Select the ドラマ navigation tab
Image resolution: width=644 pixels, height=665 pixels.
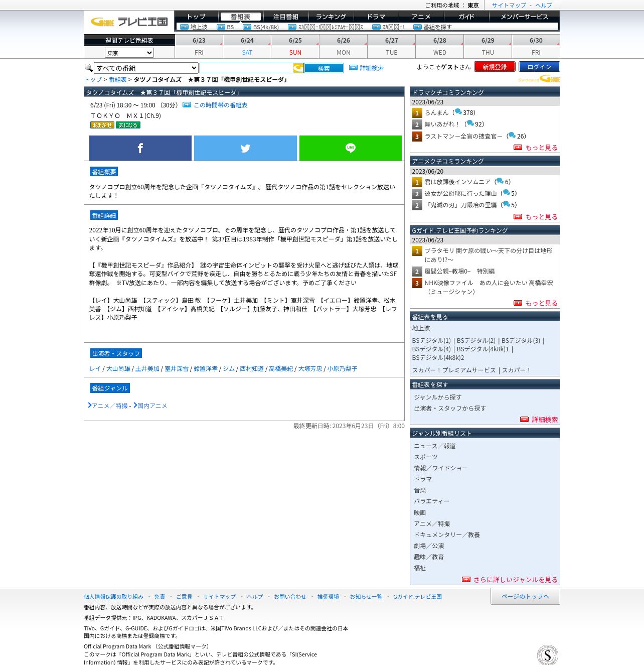(376, 17)
